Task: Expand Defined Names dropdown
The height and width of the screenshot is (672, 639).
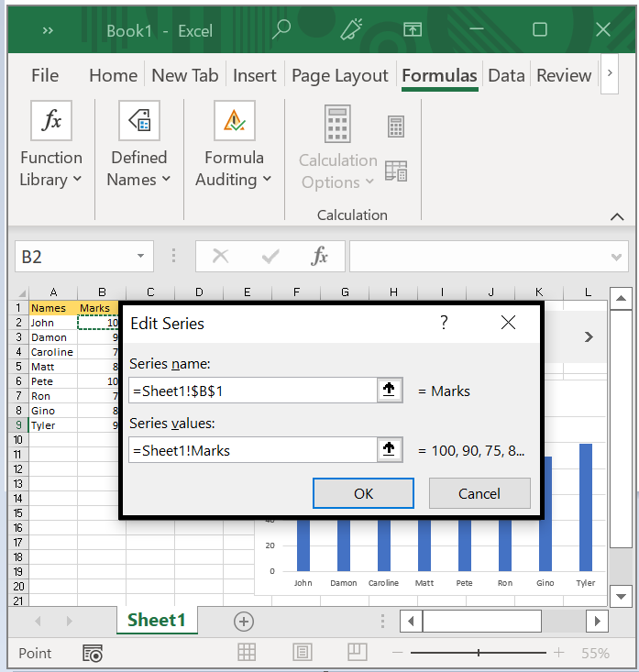Action: coord(166,179)
